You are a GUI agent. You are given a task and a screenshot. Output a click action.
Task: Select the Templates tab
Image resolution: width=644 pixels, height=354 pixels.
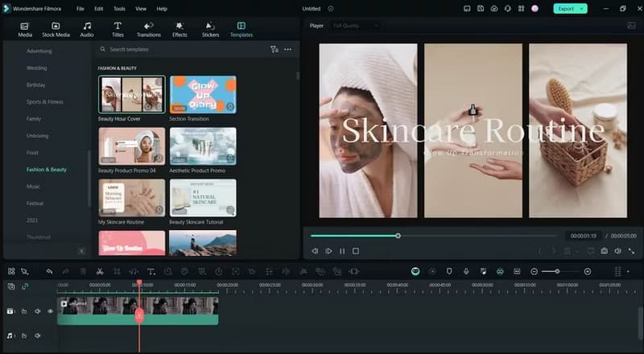point(241,30)
